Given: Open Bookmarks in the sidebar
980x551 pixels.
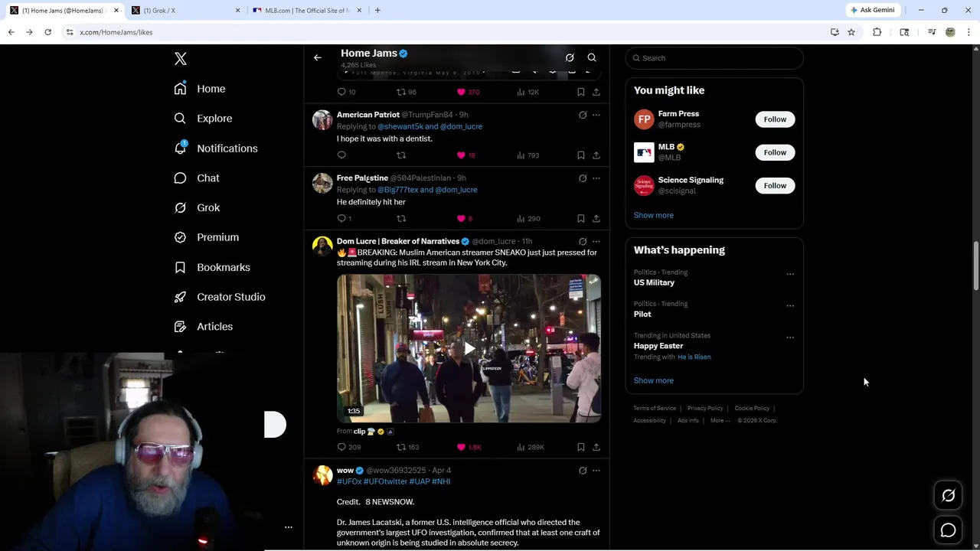Looking at the screenshot, I should [x=212, y=267].
